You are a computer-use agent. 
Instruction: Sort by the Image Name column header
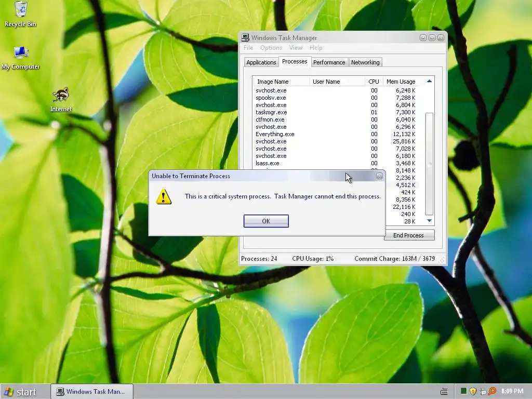coord(281,82)
